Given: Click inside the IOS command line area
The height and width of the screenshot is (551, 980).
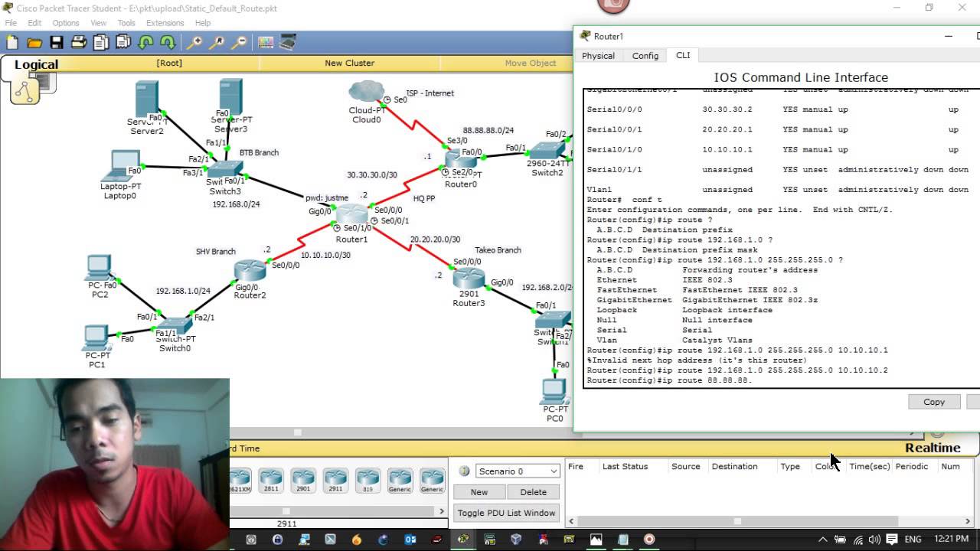Looking at the screenshot, I should tap(781, 239).
